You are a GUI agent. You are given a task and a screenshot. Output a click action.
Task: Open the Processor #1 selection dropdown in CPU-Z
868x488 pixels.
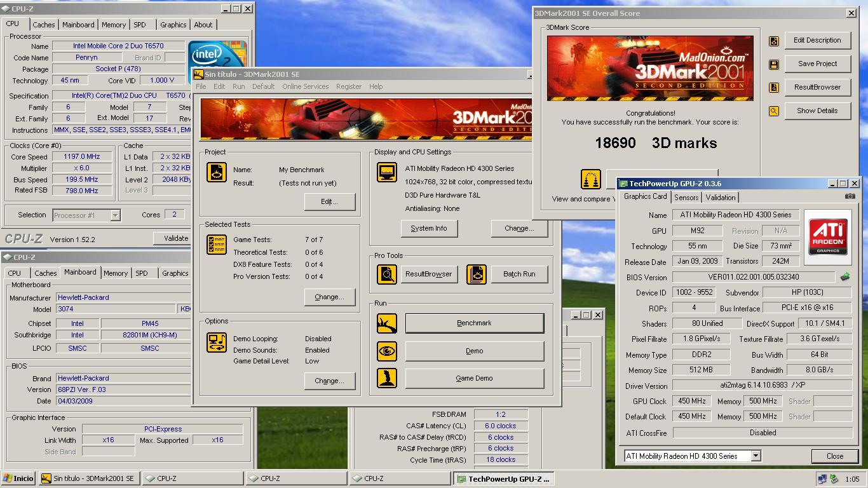click(x=115, y=215)
